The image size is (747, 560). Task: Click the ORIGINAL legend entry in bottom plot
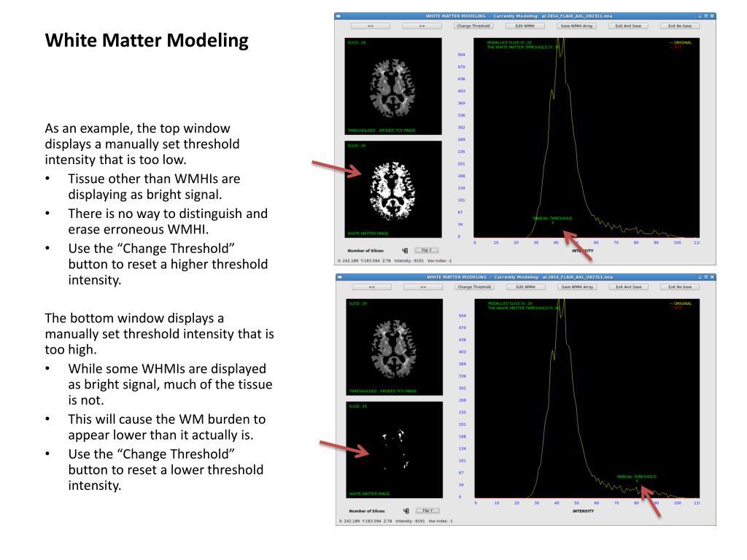point(681,303)
